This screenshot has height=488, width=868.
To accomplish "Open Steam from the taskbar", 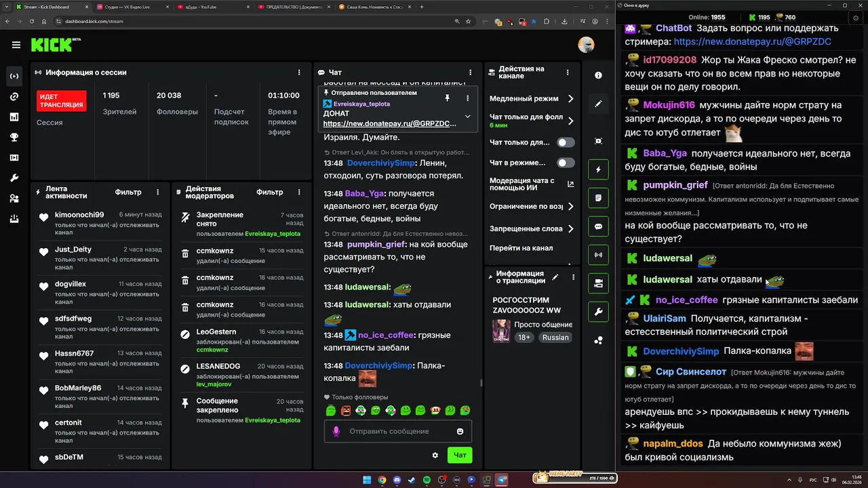I will [412, 480].
